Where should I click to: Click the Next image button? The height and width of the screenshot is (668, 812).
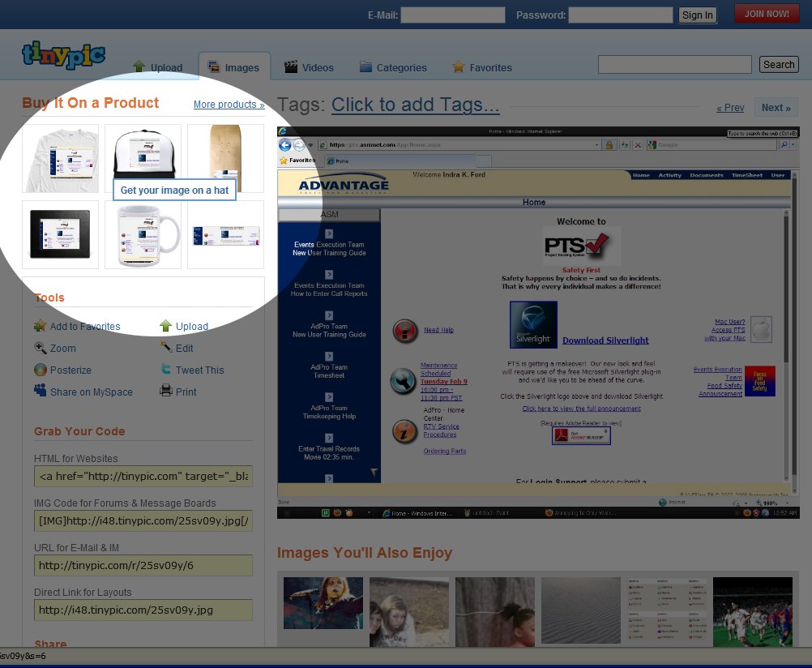776,107
